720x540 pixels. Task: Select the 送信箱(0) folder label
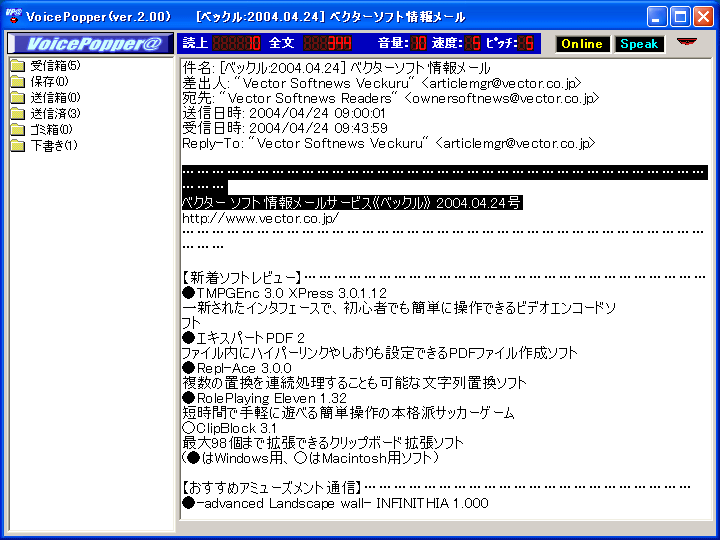click(55, 98)
